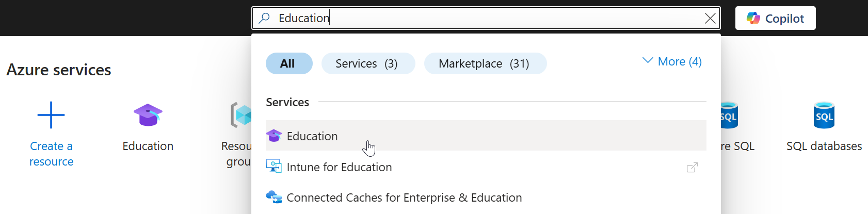Click the Intune for Education icon
868x214 pixels.
[x=274, y=167]
